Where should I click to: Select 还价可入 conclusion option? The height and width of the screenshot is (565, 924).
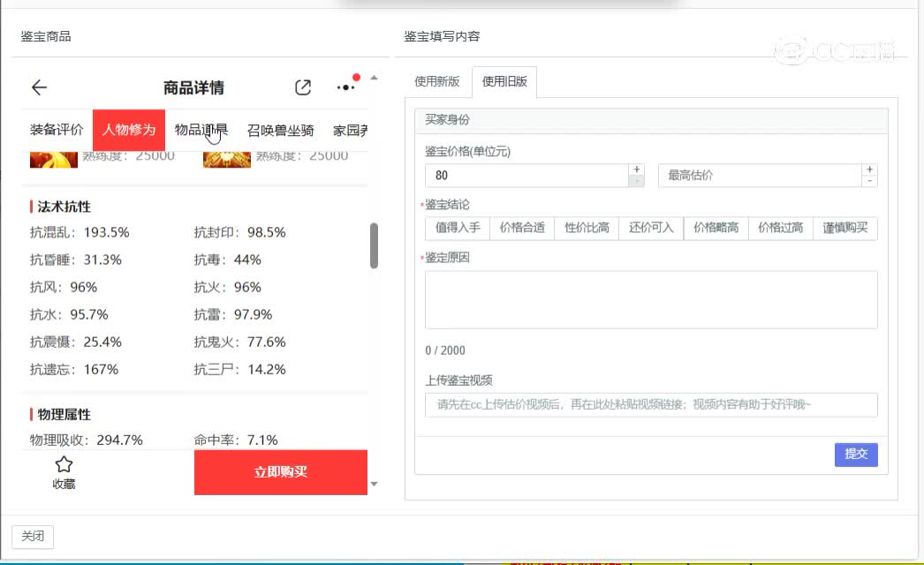(x=651, y=228)
